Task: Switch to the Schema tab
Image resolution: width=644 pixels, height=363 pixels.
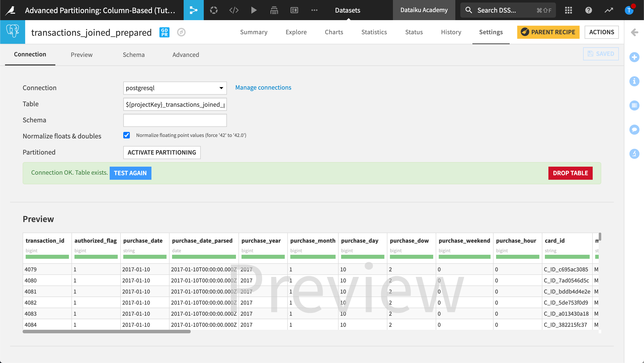Action: point(134,54)
